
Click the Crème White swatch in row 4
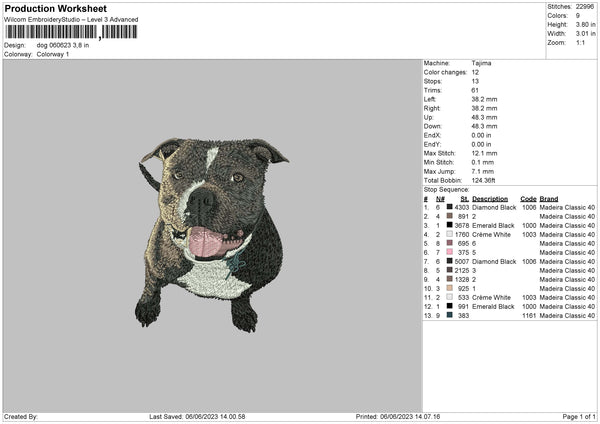[450, 234]
